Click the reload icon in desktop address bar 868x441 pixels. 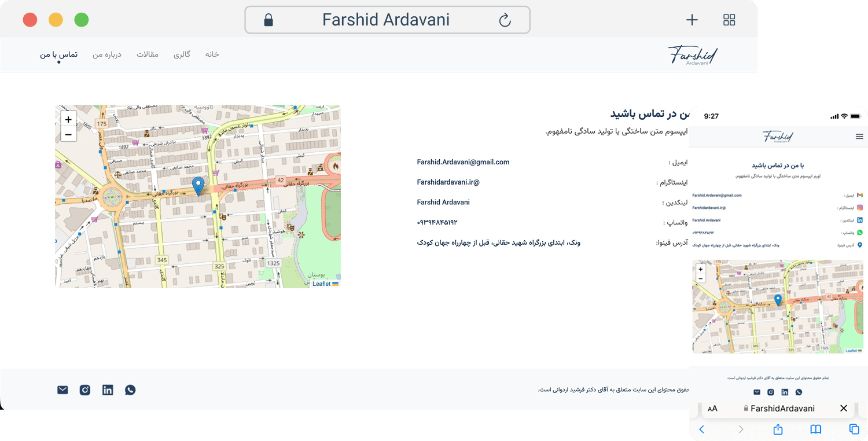click(505, 20)
